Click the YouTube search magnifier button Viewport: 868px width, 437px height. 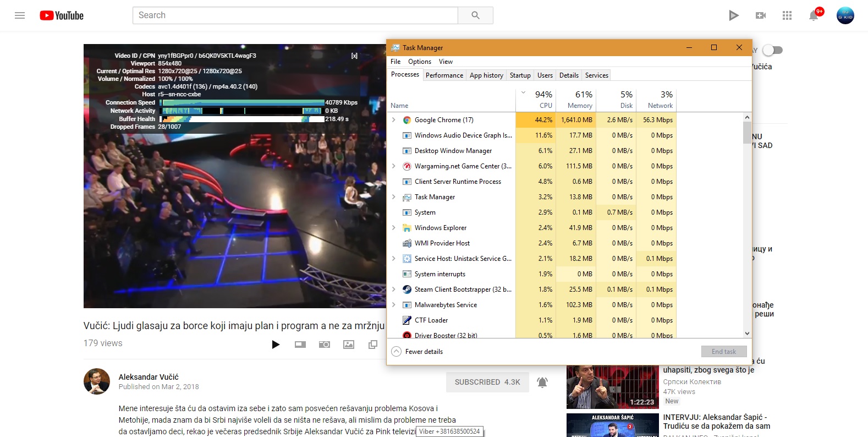475,15
